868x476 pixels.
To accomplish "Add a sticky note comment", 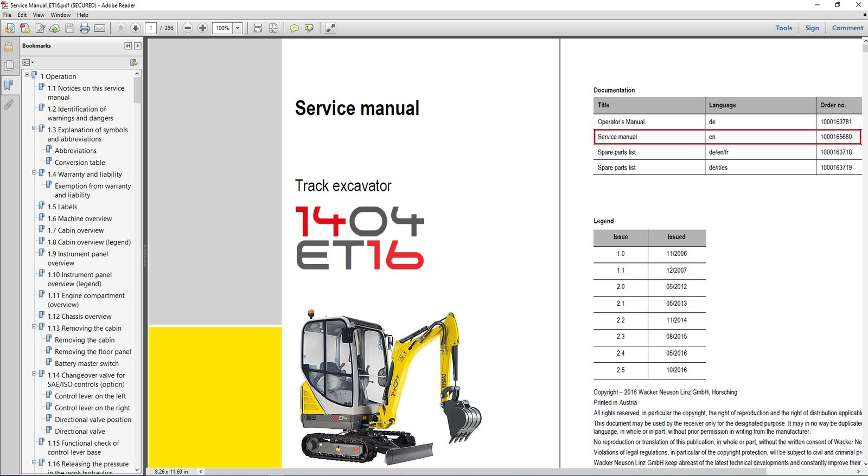I will pyautogui.click(x=294, y=28).
